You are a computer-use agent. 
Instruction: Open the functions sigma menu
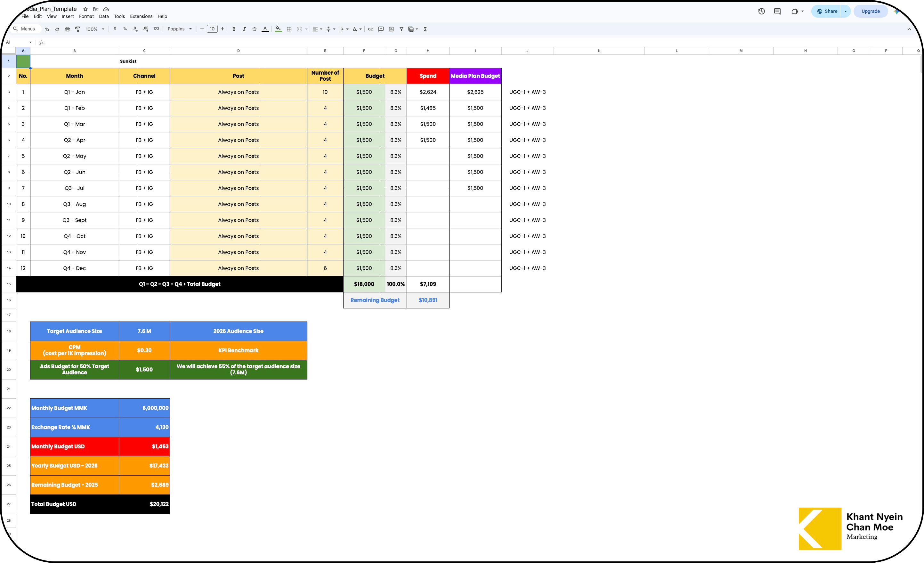[x=425, y=29]
